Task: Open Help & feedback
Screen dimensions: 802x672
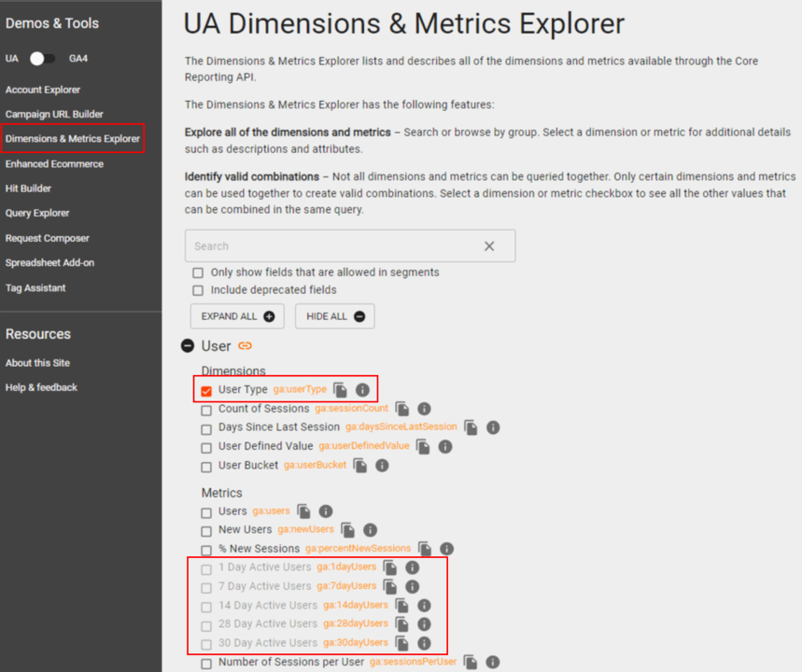Action: pyautogui.click(x=41, y=387)
